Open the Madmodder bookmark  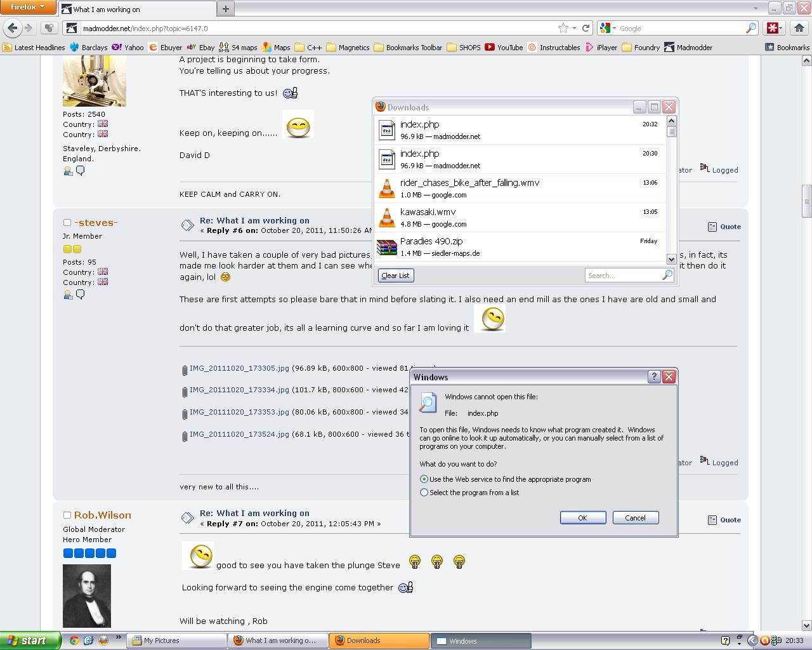(688, 47)
